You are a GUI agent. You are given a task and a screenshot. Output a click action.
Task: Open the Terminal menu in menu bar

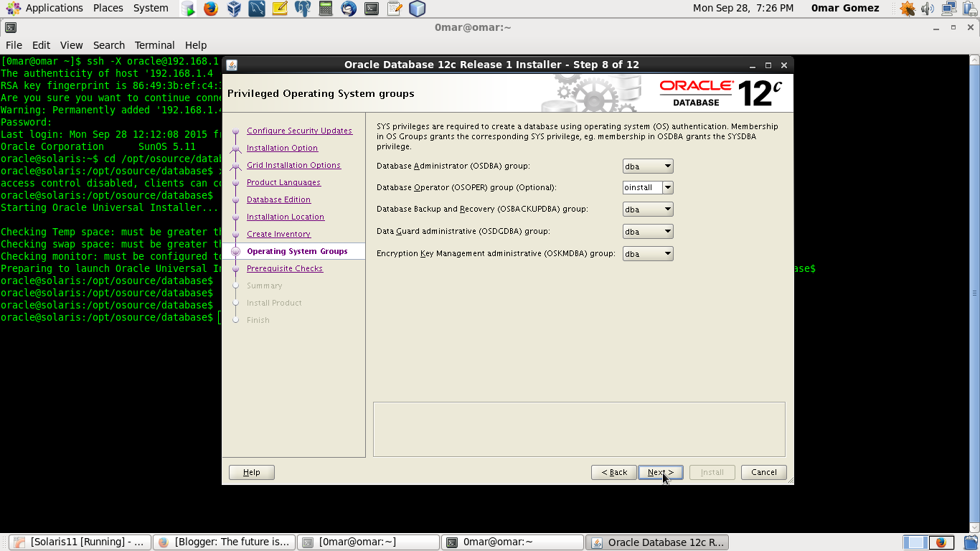[x=154, y=44]
